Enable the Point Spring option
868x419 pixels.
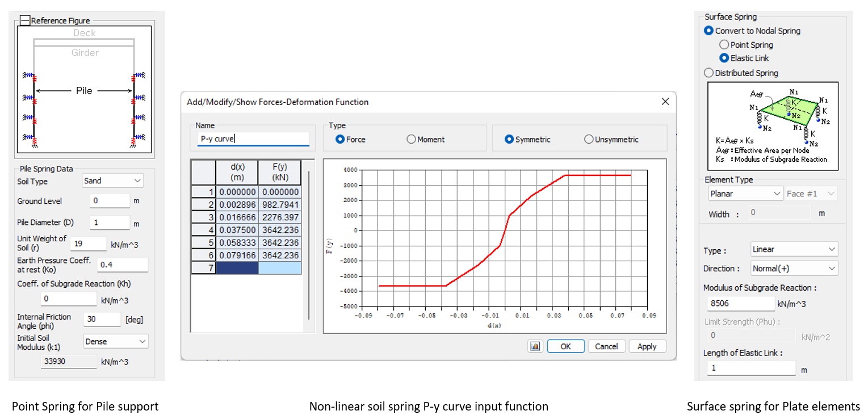tap(724, 44)
